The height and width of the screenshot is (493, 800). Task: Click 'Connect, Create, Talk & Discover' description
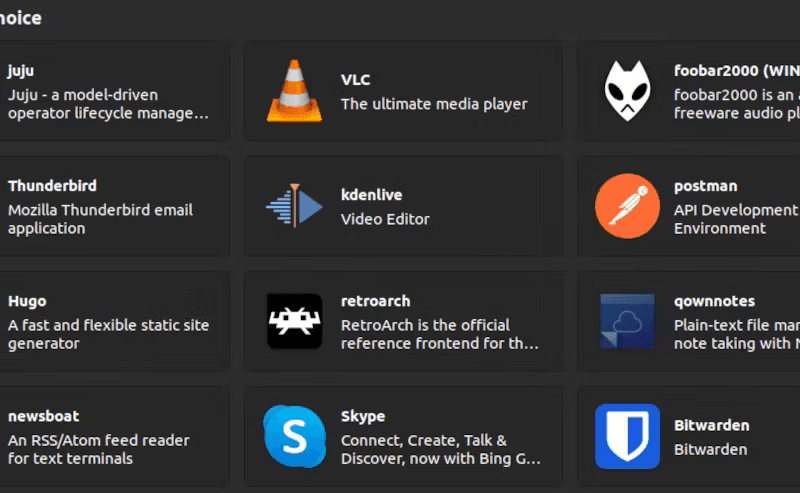441,450
